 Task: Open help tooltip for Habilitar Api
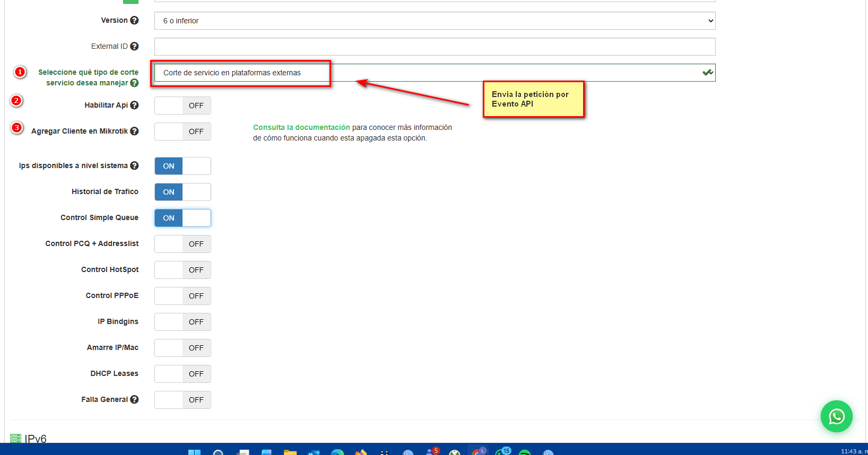134,105
